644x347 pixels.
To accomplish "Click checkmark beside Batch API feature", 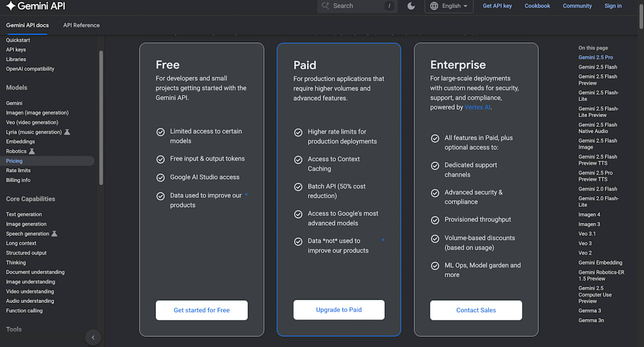I will pyautogui.click(x=298, y=187).
